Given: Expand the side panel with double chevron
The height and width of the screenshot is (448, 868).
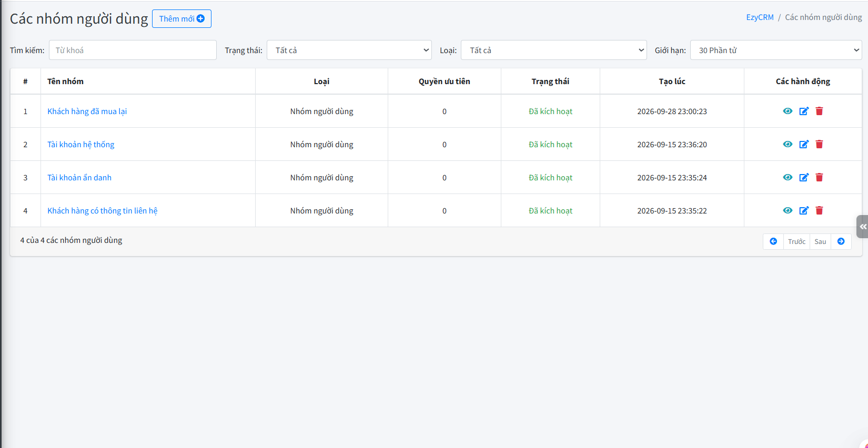Looking at the screenshot, I should [863, 227].
